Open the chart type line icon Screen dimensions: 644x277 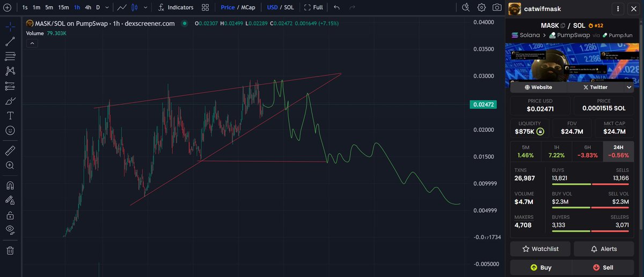click(x=122, y=8)
